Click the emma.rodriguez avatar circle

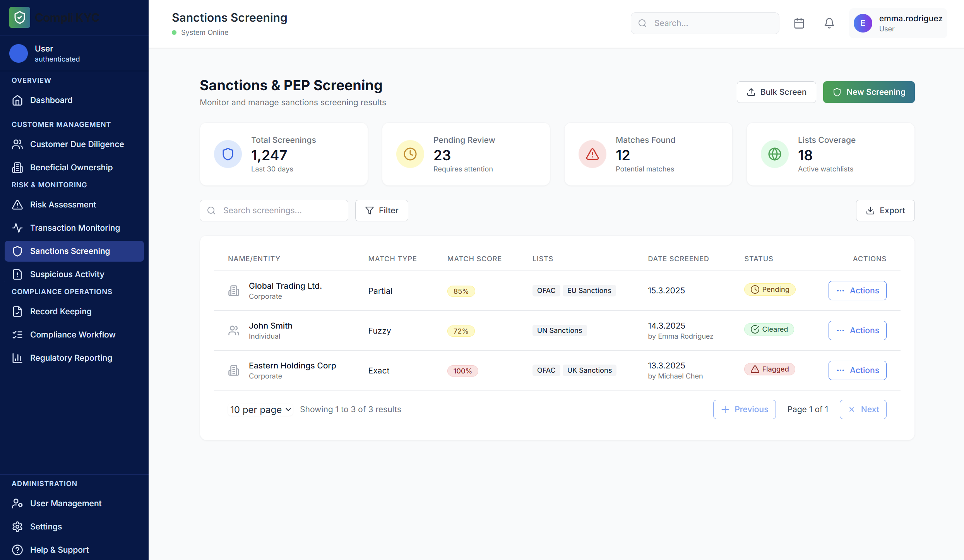click(x=863, y=23)
